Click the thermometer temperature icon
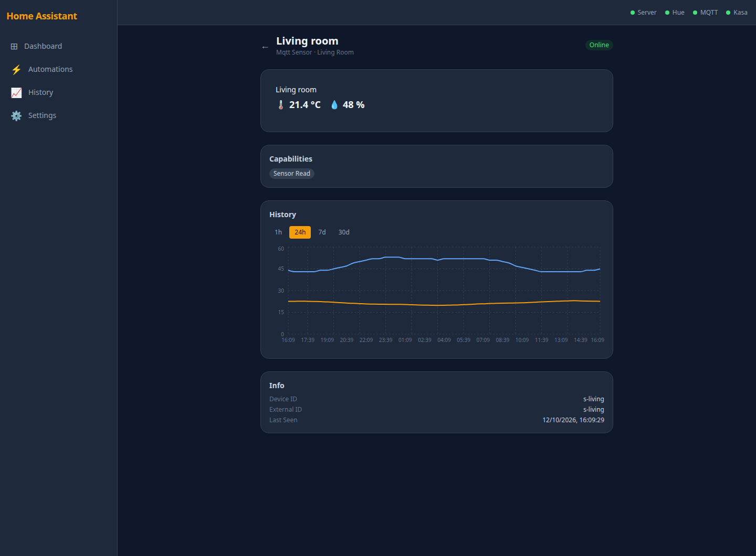The image size is (756, 556). point(281,105)
